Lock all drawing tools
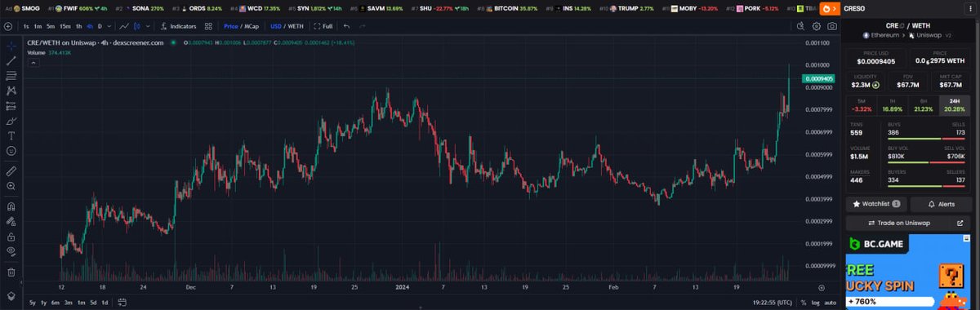The height and width of the screenshot is (310, 980). tap(11, 237)
